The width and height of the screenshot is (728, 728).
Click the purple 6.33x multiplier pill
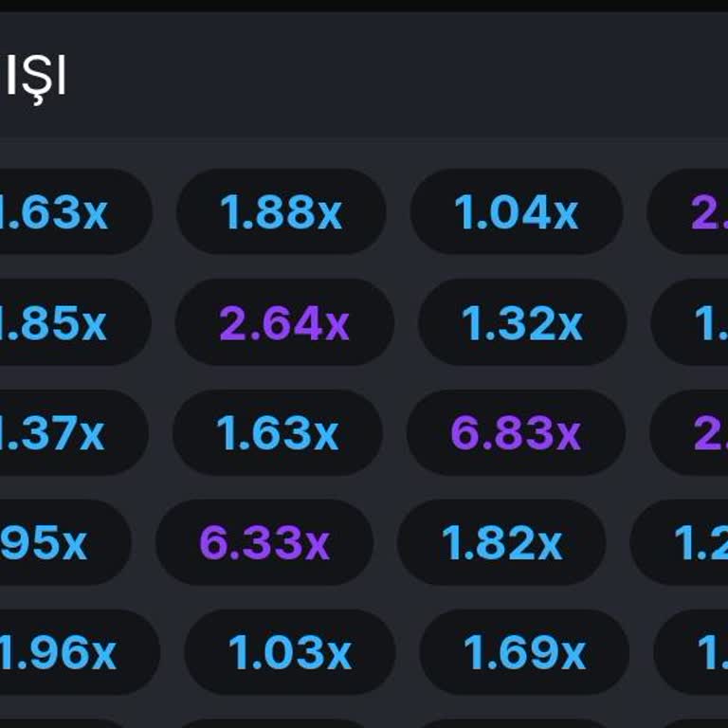(264, 543)
